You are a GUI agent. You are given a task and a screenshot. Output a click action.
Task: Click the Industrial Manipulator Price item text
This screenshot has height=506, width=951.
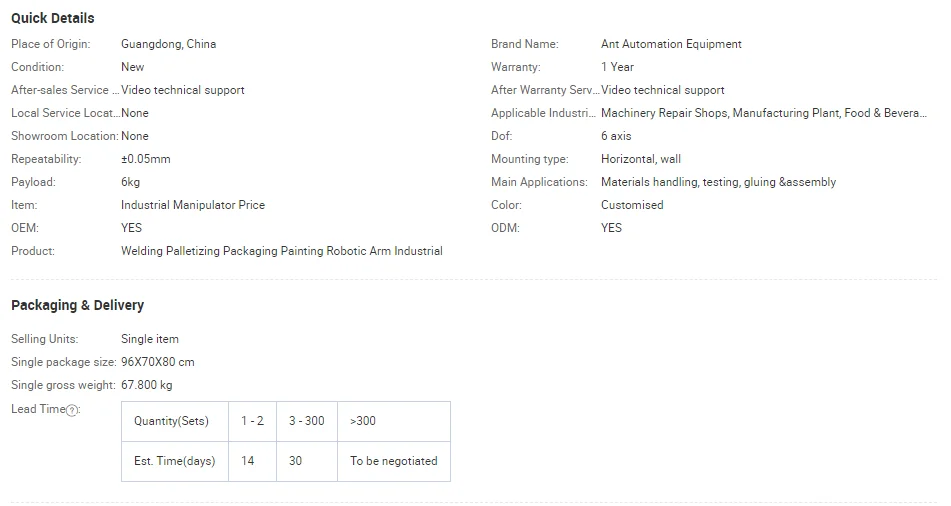pos(193,205)
